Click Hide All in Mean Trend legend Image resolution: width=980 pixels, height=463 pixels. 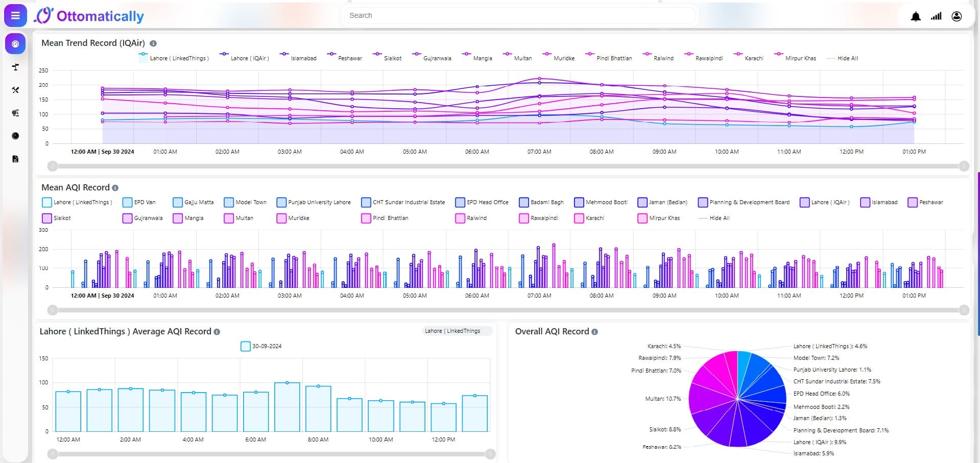click(x=842, y=58)
